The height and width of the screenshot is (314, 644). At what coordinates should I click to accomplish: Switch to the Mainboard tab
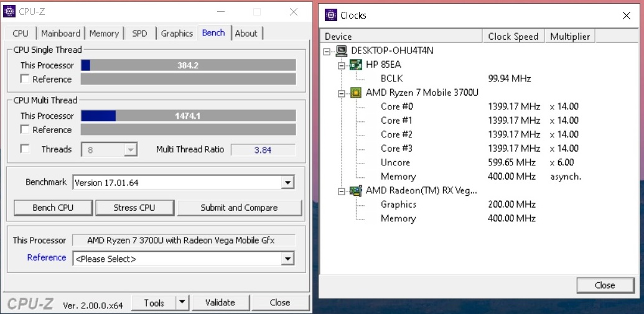pyautogui.click(x=61, y=34)
